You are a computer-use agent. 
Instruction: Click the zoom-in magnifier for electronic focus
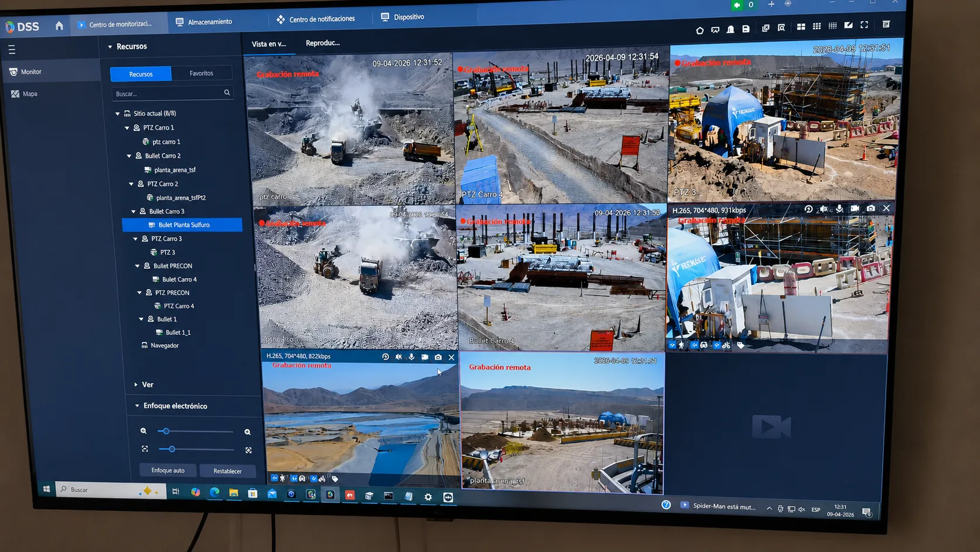point(247,432)
